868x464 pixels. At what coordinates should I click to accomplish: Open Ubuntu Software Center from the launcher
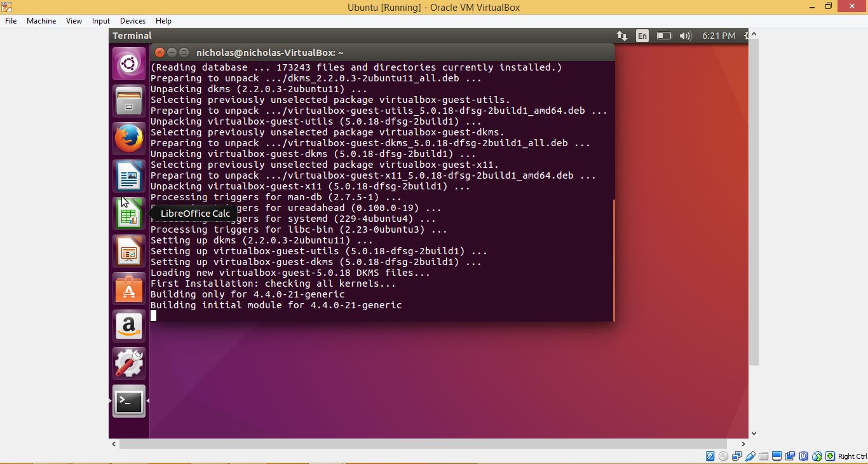coord(129,289)
